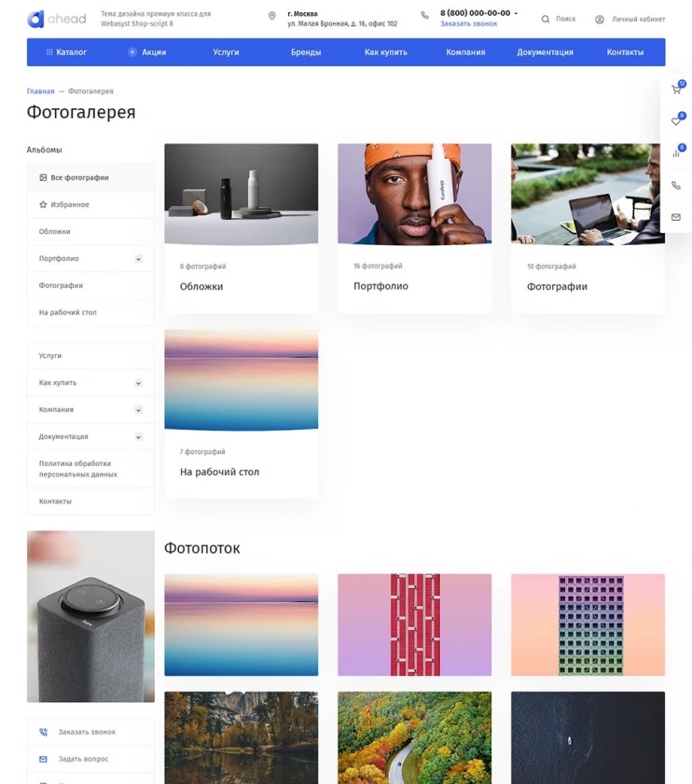Open Личный кабинет user account icon

(600, 19)
